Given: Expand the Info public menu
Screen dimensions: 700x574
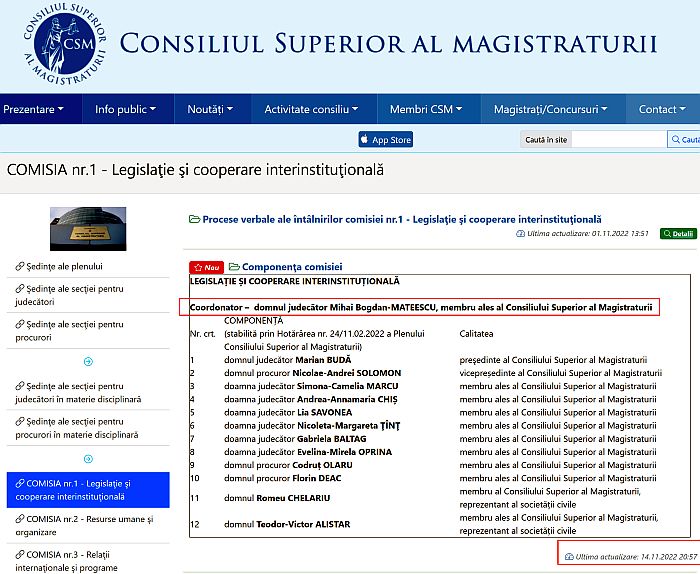Looking at the screenshot, I should pos(125,109).
